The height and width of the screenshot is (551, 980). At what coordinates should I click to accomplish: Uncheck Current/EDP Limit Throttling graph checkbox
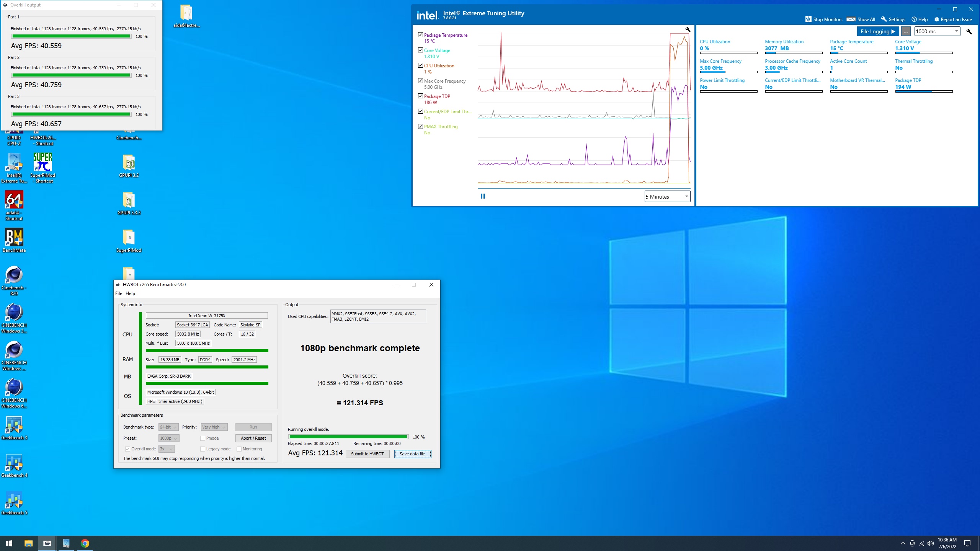tap(420, 111)
